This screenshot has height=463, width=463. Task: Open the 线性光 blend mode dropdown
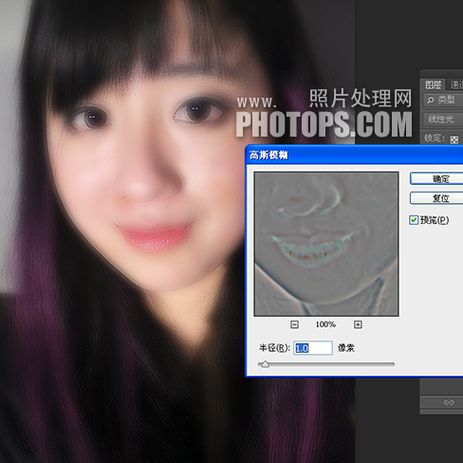pos(443,119)
